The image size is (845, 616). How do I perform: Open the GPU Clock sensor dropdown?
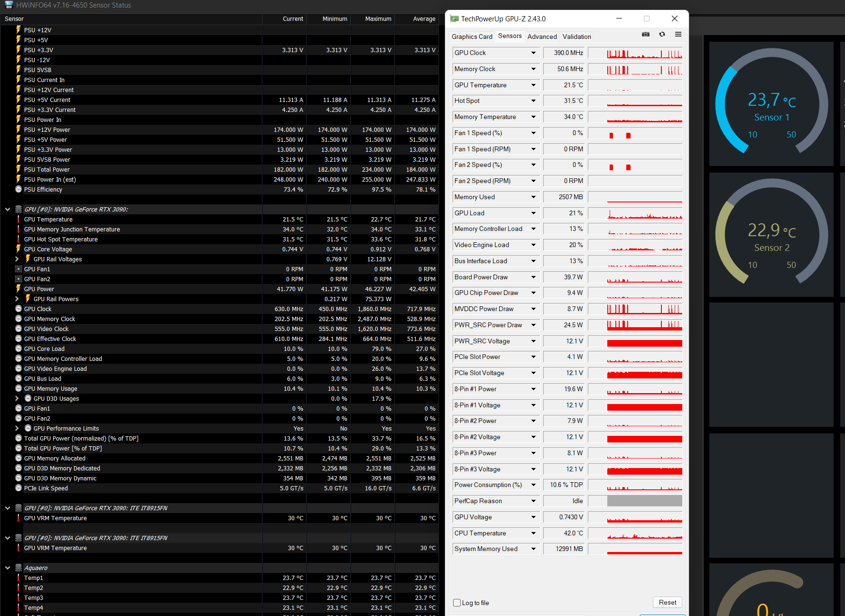[x=533, y=53]
